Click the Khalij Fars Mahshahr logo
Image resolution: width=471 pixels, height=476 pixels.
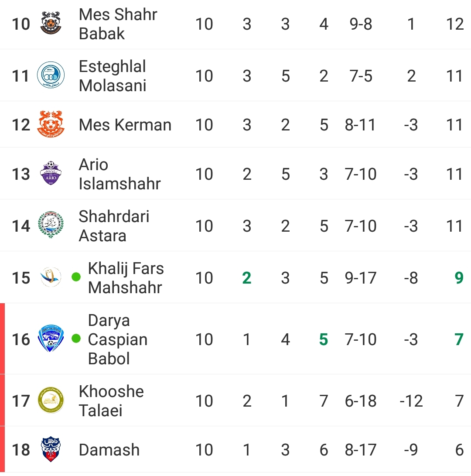51,277
